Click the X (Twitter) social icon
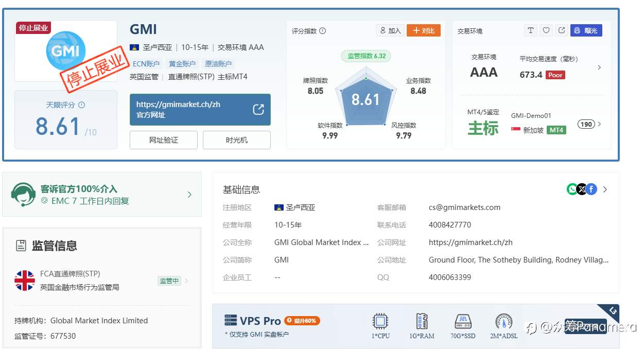Screen dimensions: 644x349 [582, 189]
